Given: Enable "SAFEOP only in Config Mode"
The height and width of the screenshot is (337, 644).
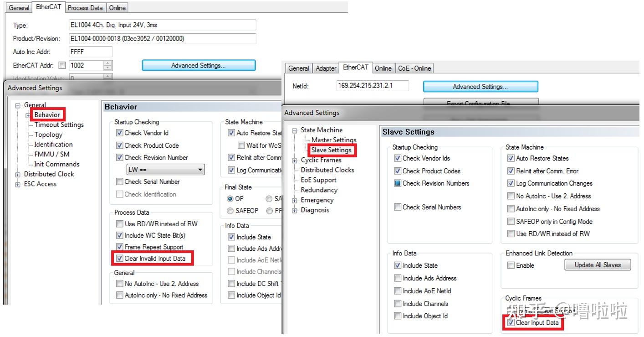Looking at the screenshot, I should tap(511, 222).
